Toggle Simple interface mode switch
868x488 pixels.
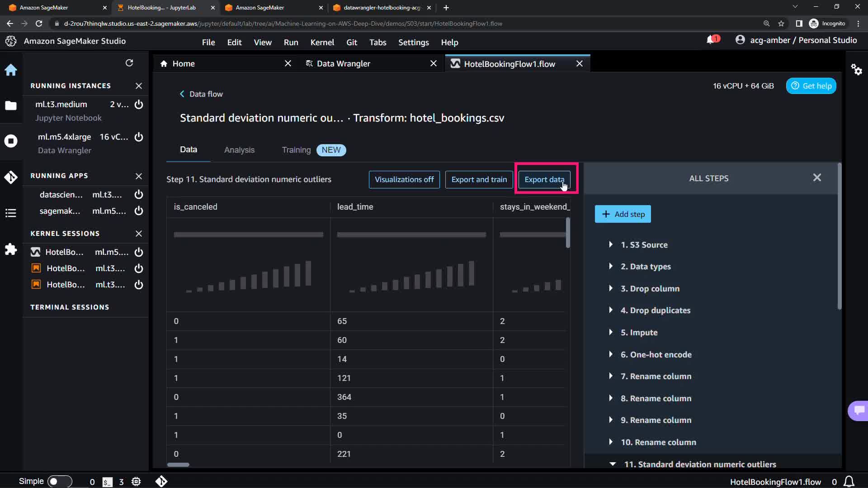[60, 481]
